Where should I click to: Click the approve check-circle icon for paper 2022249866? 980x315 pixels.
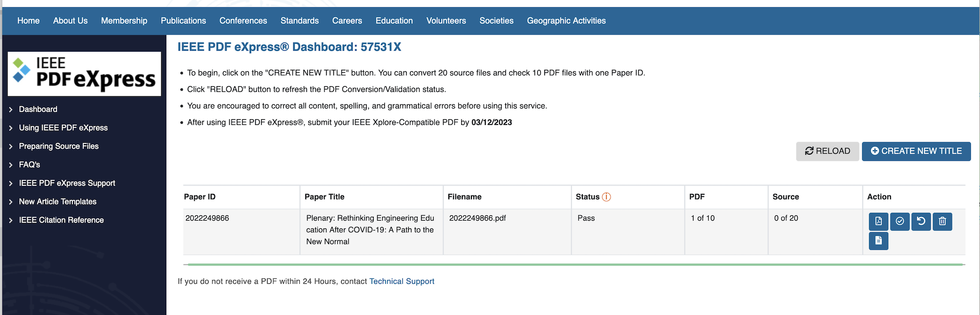[900, 221]
